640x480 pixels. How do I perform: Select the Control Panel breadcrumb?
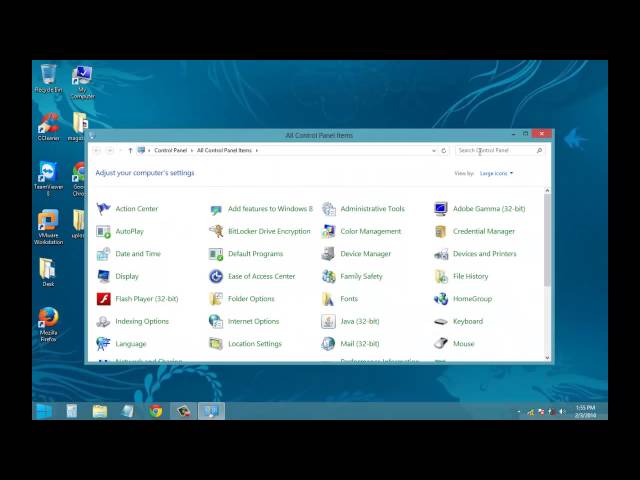[171, 151]
